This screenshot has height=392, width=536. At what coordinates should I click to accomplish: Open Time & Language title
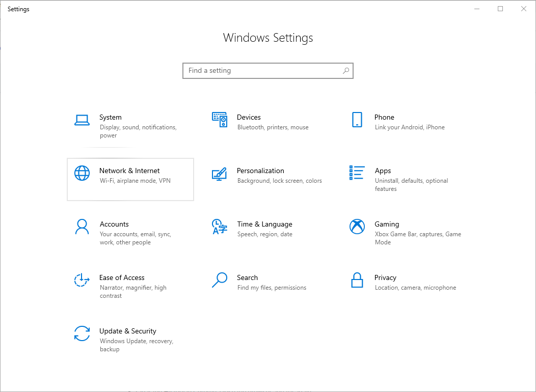click(265, 225)
